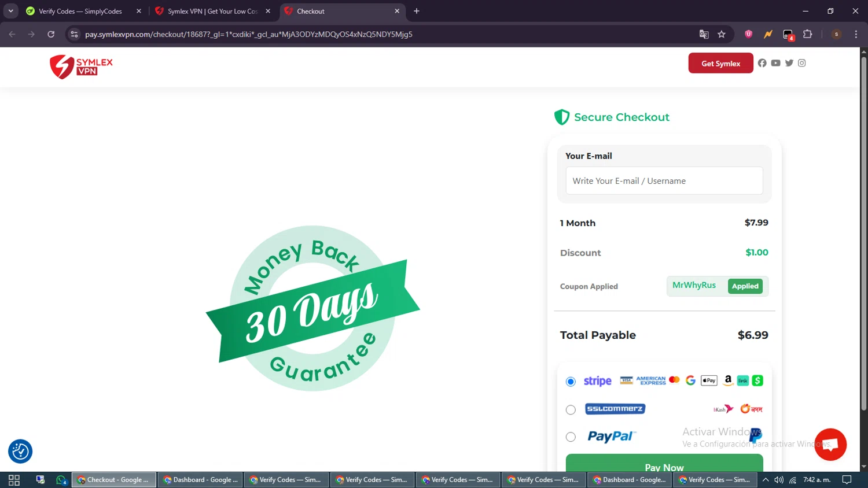Open the uBlock shield extension icon
The width and height of the screenshot is (868, 488).
748,34
